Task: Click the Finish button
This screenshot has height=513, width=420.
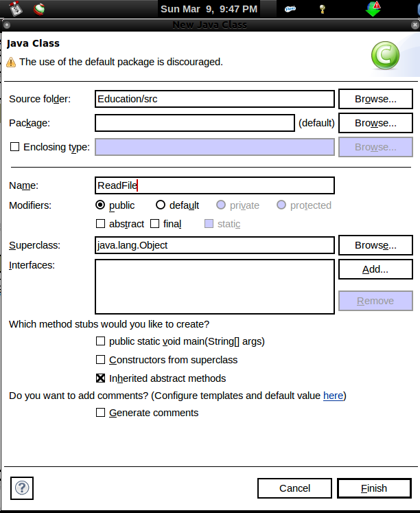Action: (374, 488)
